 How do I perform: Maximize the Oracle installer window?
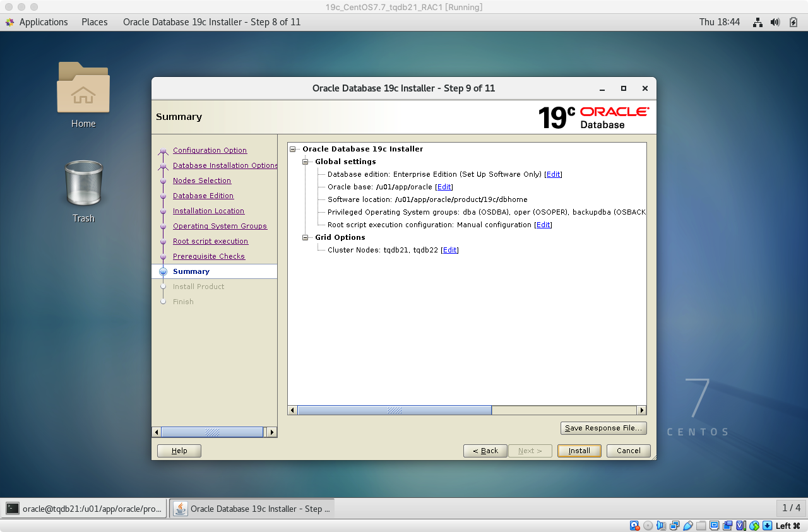pyautogui.click(x=624, y=89)
